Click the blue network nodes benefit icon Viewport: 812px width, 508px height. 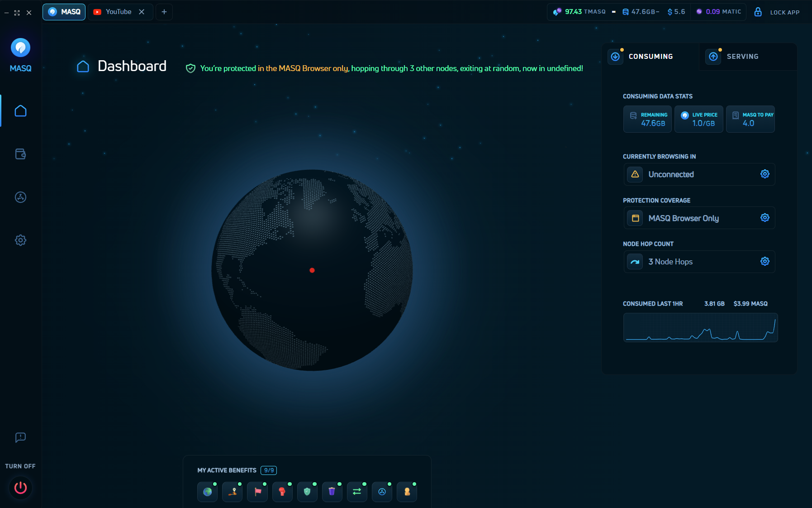[382, 492]
